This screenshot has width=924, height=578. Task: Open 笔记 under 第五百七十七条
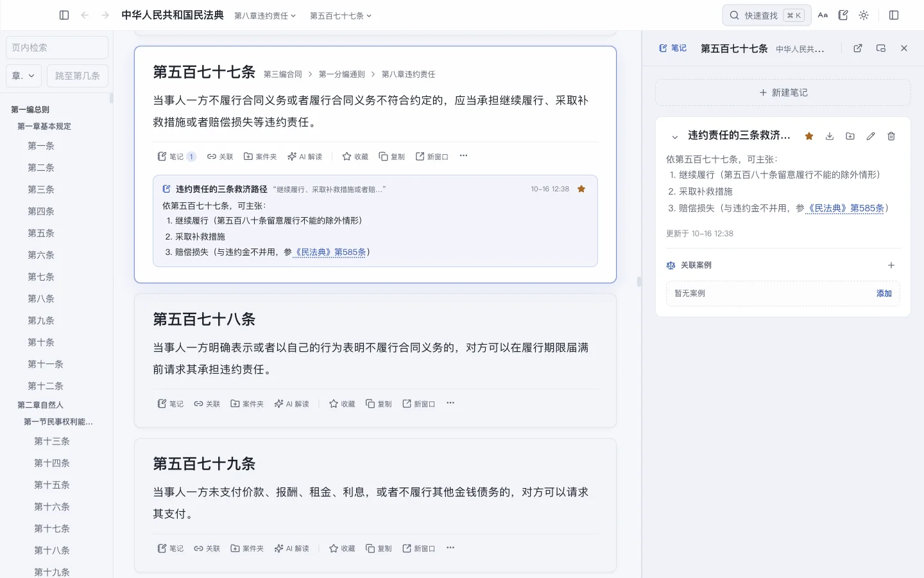pyautogui.click(x=176, y=157)
